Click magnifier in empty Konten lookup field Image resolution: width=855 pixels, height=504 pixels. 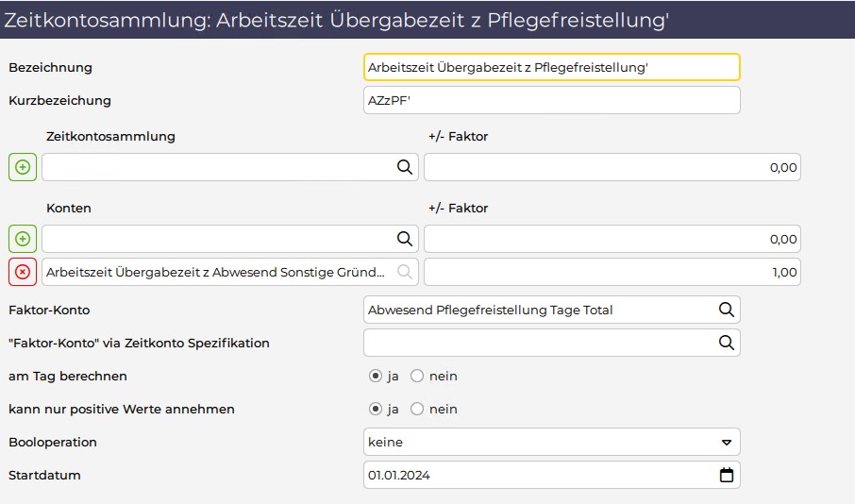[x=405, y=239]
